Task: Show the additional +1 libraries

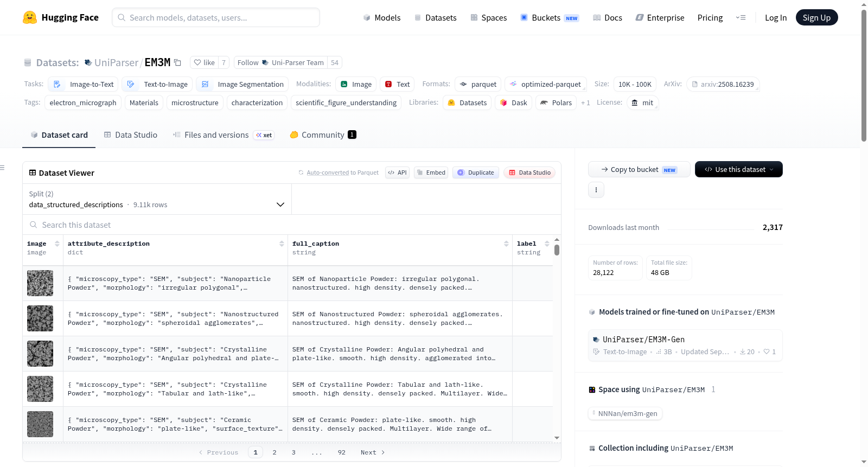Action: 585,103
